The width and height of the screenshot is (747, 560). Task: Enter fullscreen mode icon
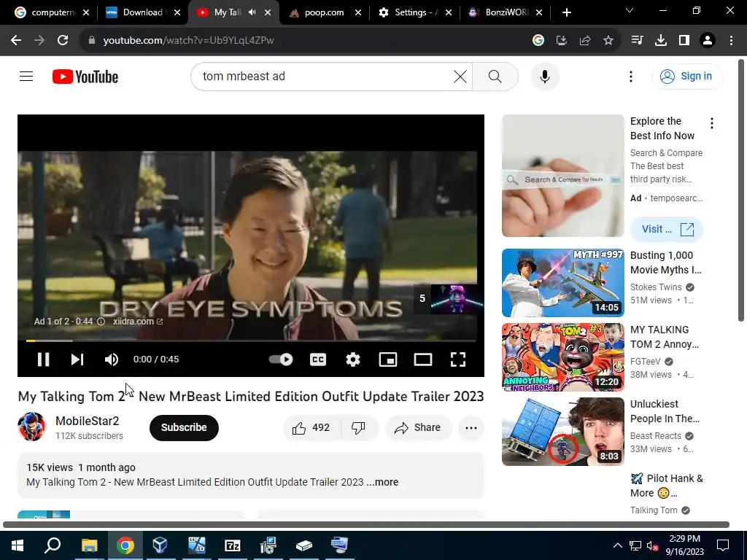[458, 359]
